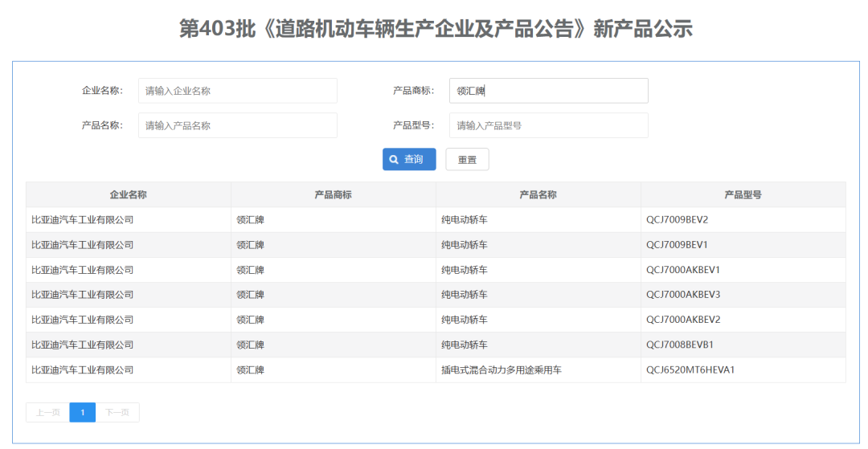Click the 企业名称 column header
Viewport: 868px width, 449px height.
(129, 194)
